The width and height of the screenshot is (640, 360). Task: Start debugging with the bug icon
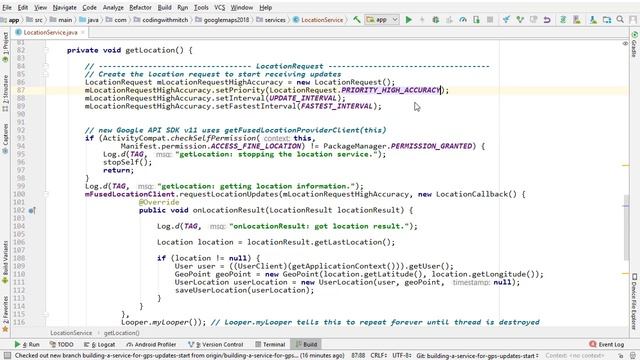(x=436, y=19)
